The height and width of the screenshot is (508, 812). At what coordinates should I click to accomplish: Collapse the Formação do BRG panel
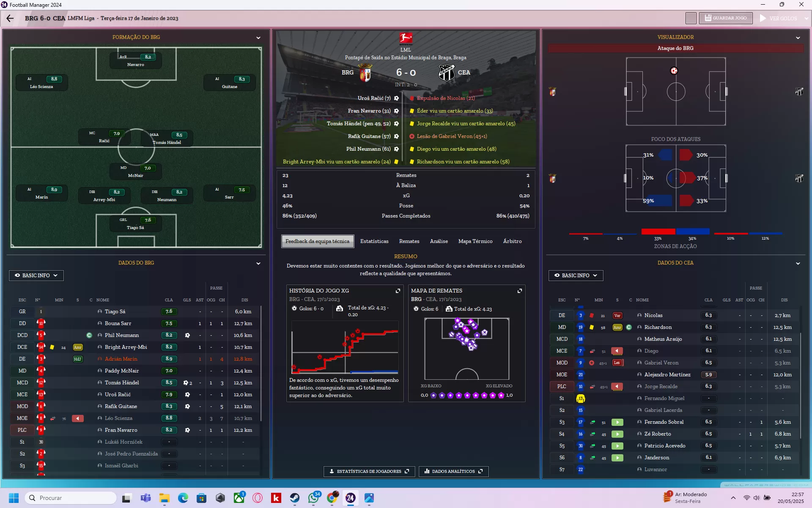tap(258, 38)
